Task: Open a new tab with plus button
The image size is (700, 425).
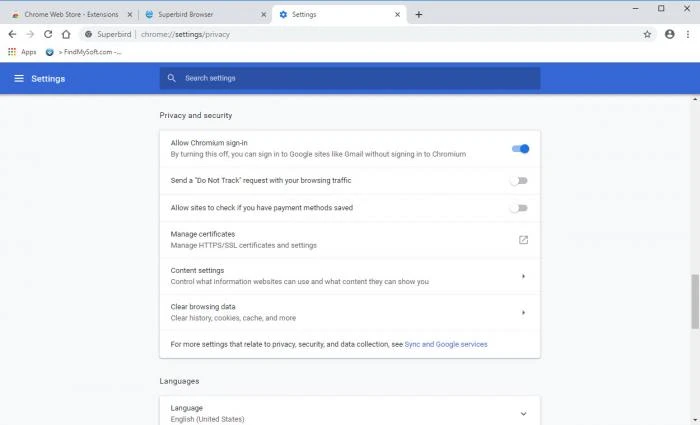Action: click(x=418, y=15)
